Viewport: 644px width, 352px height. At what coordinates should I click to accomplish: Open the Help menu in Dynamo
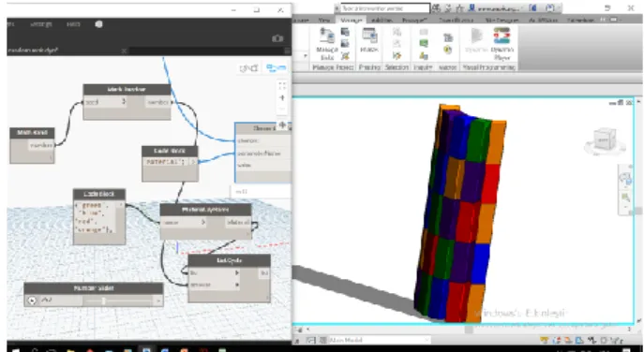click(x=73, y=24)
